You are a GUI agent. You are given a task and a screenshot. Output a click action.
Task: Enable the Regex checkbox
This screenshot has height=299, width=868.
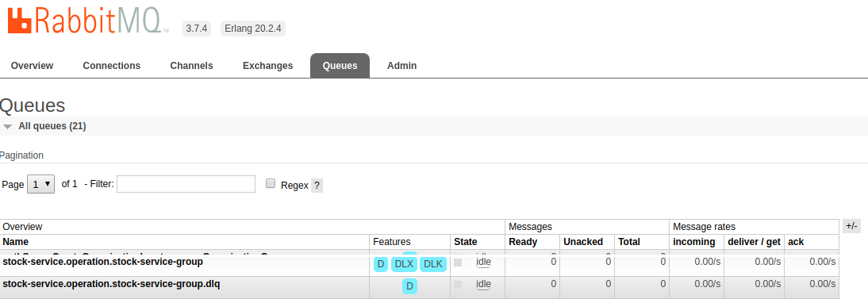[270, 183]
